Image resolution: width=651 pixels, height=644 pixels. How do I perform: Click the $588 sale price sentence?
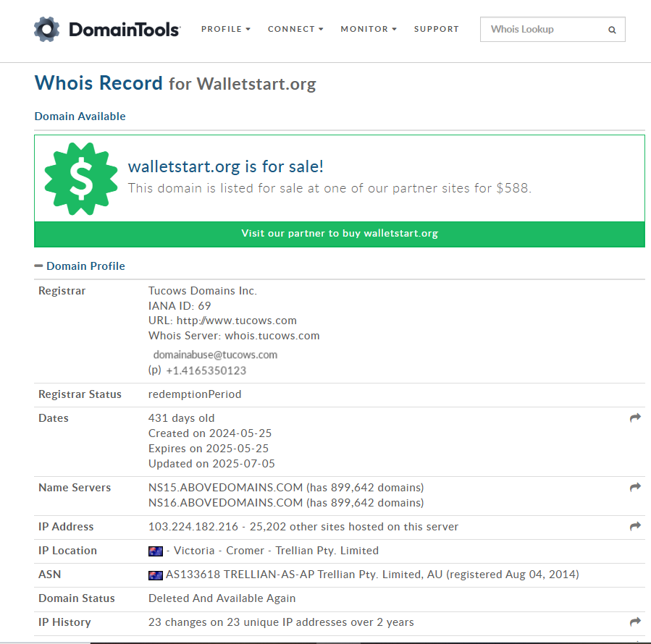point(329,188)
